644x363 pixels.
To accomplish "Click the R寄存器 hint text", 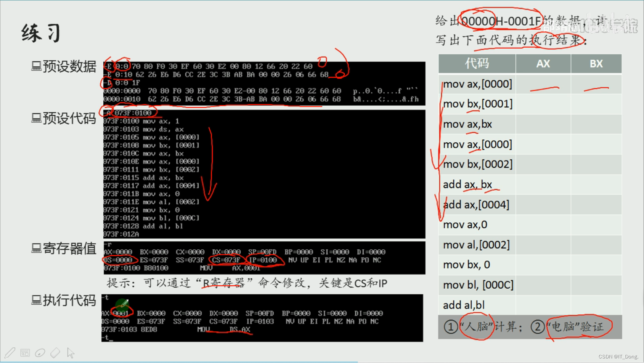I will point(223,283).
